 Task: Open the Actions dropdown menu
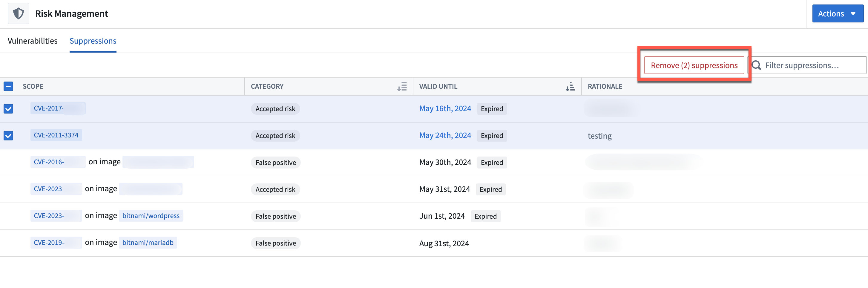point(838,13)
